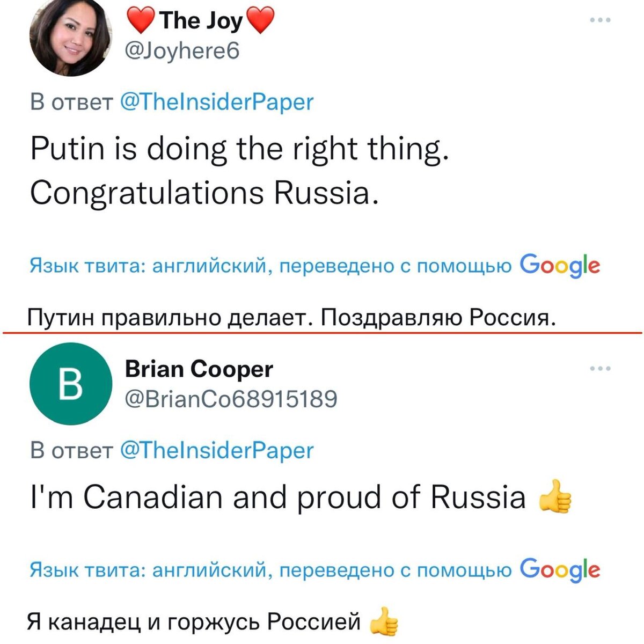
Task: Click the thumbs up emoji in Russian translation
Action: (385, 622)
